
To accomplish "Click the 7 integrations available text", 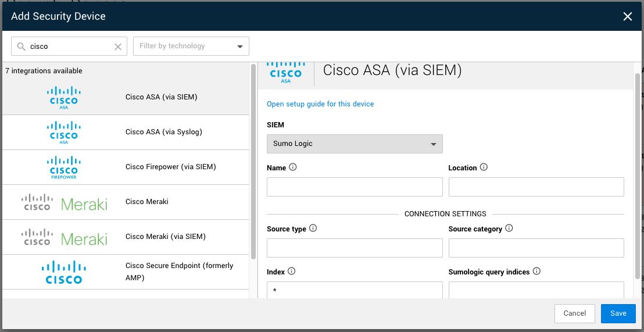I will coord(44,71).
